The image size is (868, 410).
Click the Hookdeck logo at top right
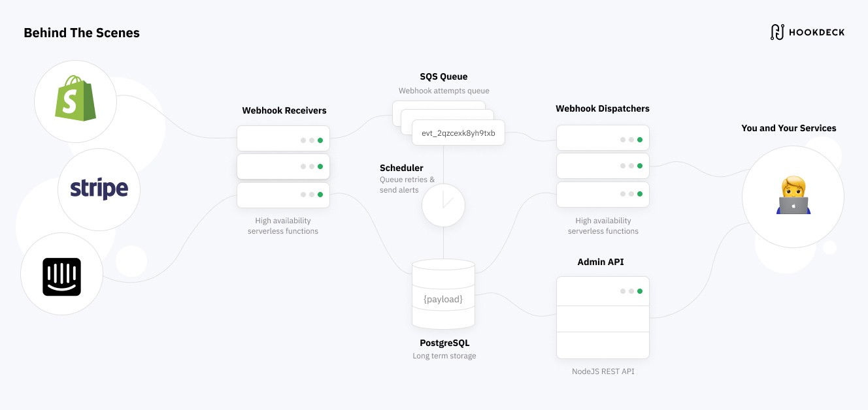pos(807,32)
